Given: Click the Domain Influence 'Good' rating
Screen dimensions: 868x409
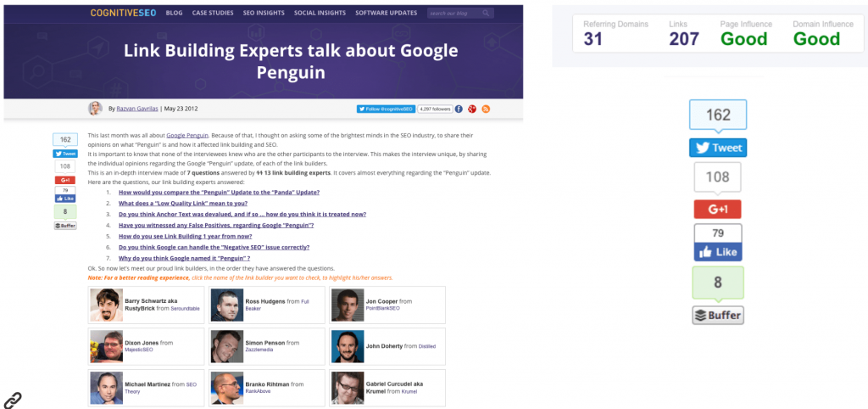Looking at the screenshot, I should click(x=816, y=39).
